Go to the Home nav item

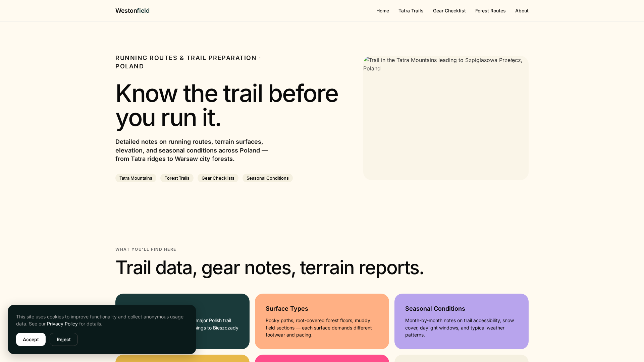pyautogui.click(x=383, y=11)
